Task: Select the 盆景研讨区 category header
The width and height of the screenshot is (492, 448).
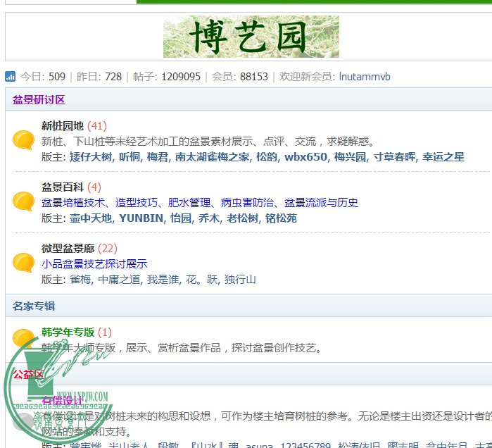Action: [39, 100]
